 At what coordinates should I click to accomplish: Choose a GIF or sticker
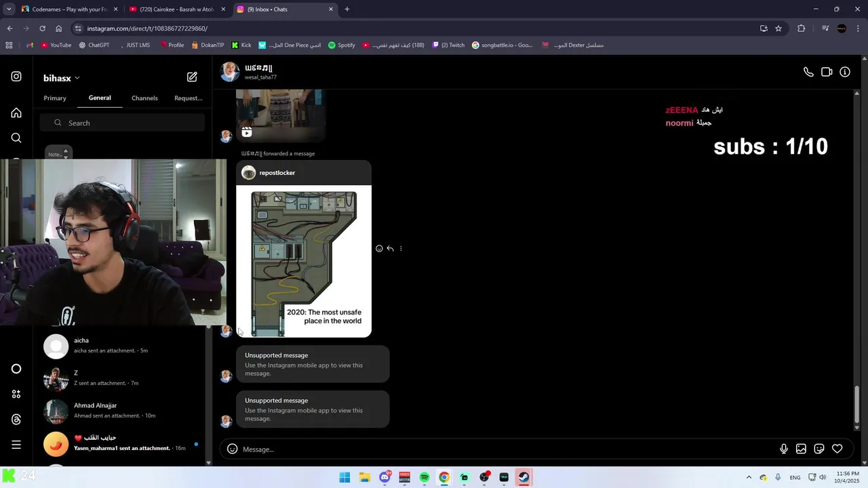pyautogui.click(x=819, y=449)
